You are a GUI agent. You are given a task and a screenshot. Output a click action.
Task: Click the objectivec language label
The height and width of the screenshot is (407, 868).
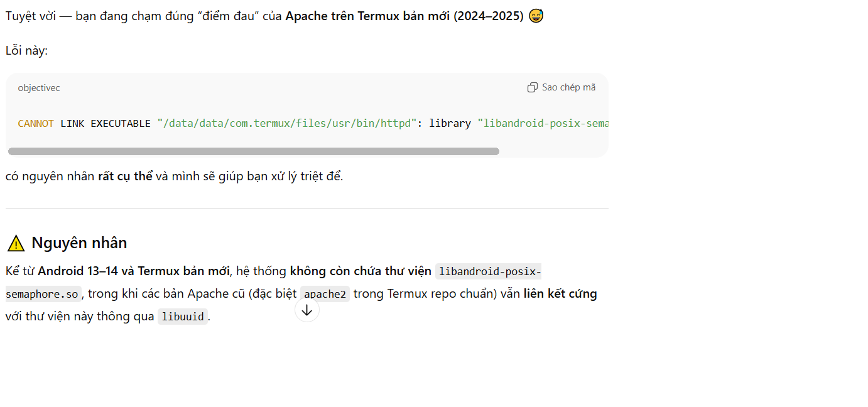[39, 88]
